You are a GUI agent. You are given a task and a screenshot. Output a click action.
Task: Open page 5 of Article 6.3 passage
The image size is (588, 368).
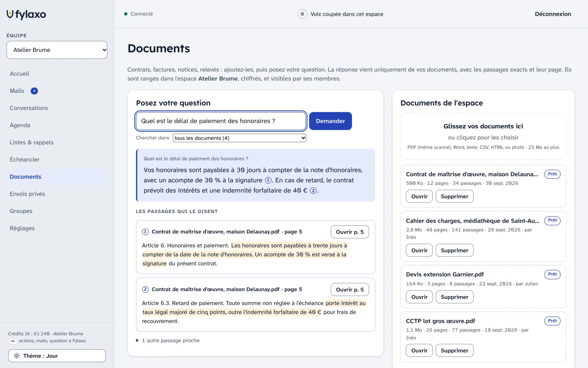coord(350,290)
